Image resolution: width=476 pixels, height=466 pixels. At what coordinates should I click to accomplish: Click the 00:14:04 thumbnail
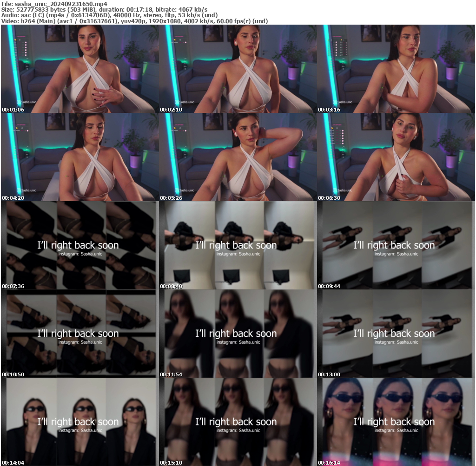click(79, 422)
